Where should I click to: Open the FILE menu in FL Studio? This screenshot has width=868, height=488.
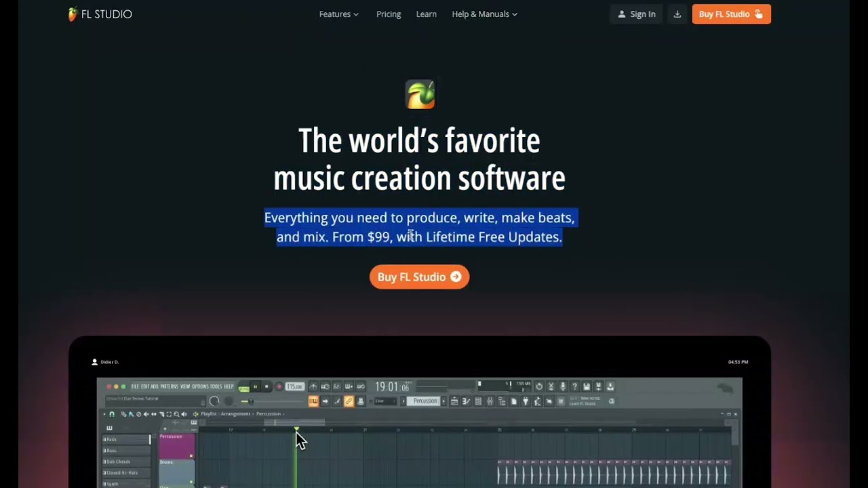[x=135, y=386]
